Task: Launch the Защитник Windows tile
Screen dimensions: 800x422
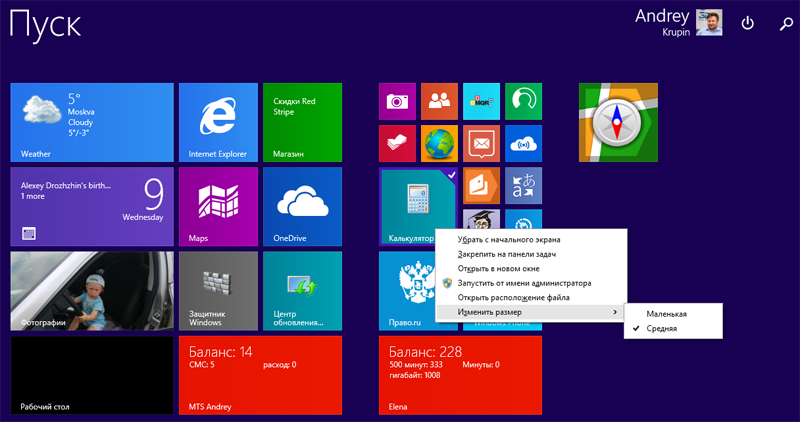Action: coord(218,291)
